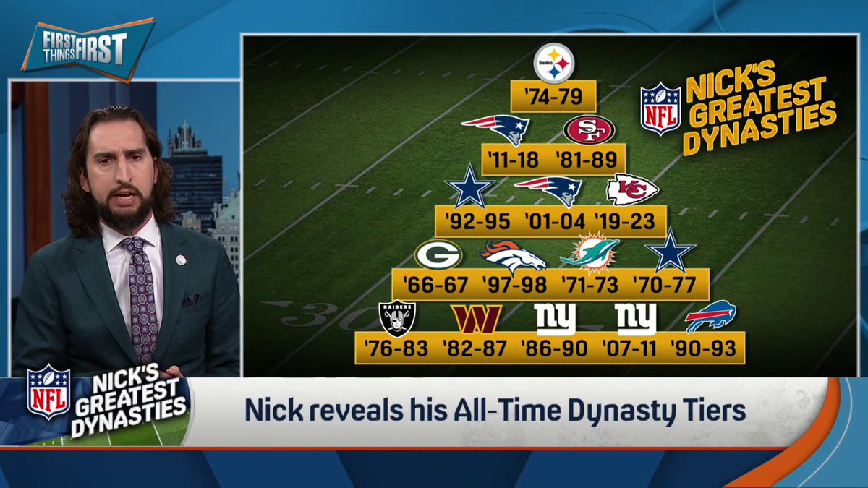Click the '81-89 year label
Image resolution: width=868 pixels, height=488 pixels.
pos(586,158)
